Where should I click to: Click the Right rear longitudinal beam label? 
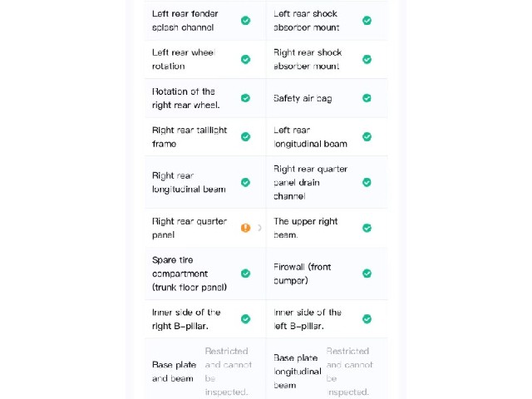(x=189, y=183)
